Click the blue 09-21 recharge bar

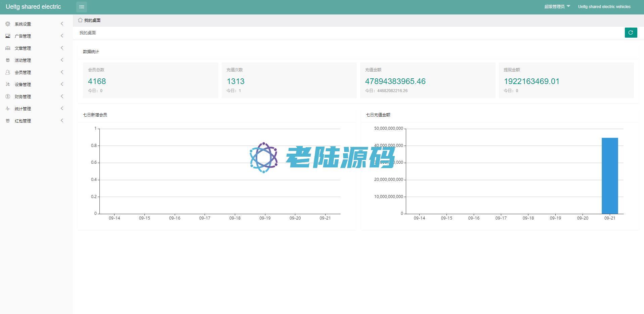(609, 175)
